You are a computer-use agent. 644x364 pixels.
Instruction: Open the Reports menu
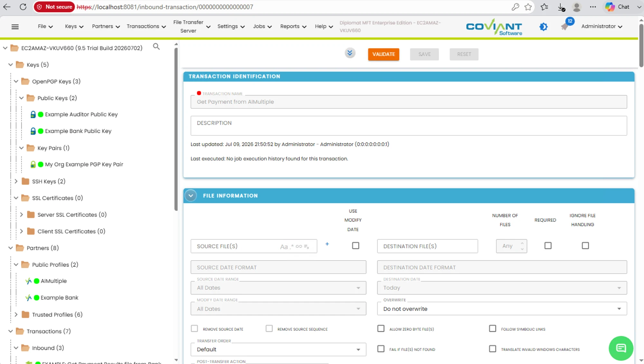pos(293,26)
